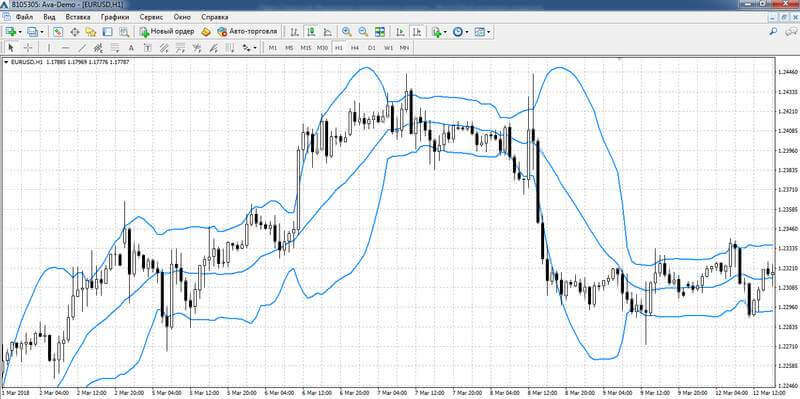
Task: Select the crosshair tool
Action: click(28, 47)
